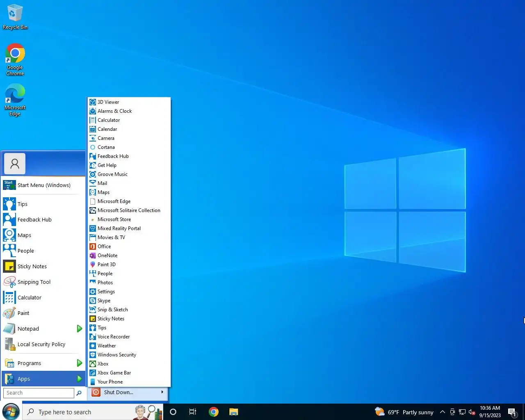Open Start Menu (Windows) entry
Image resolution: width=525 pixels, height=420 pixels.
[43, 185]
